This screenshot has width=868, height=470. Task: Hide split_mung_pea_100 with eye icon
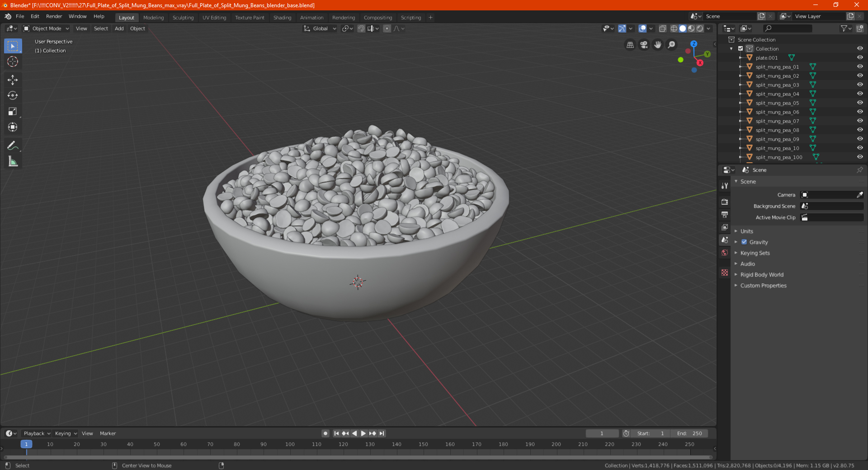click(860, 157)
